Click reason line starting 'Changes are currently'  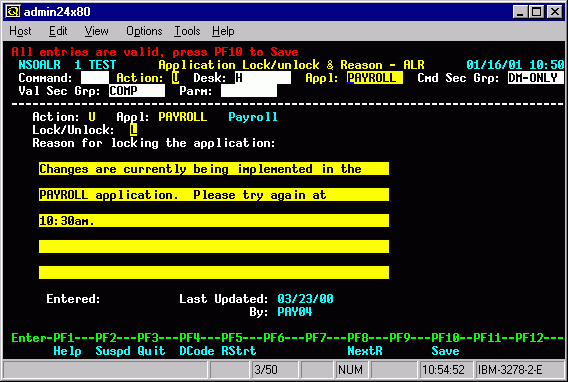pos(214,169)
